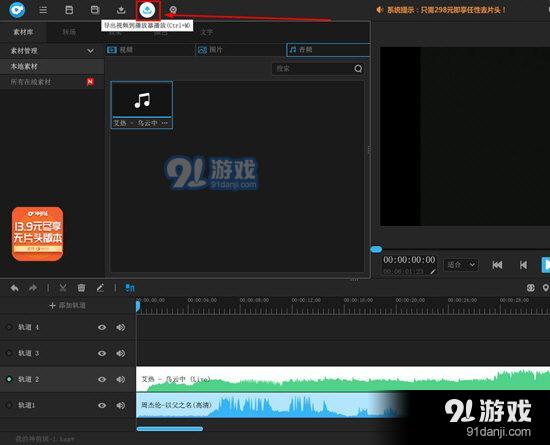Click export video to player icon

[147, 10]
